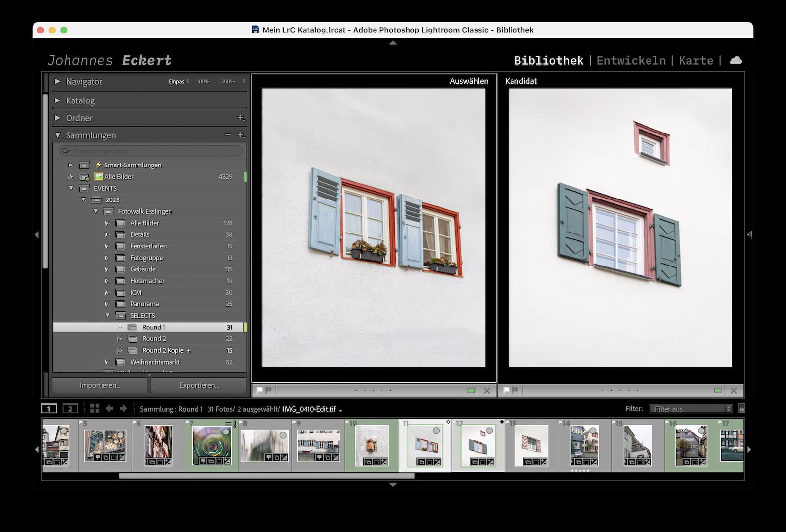This screenshot has height=532, width=786.
Task: Toggle the filter switch beside Filter aus
Action: [742, 409]
